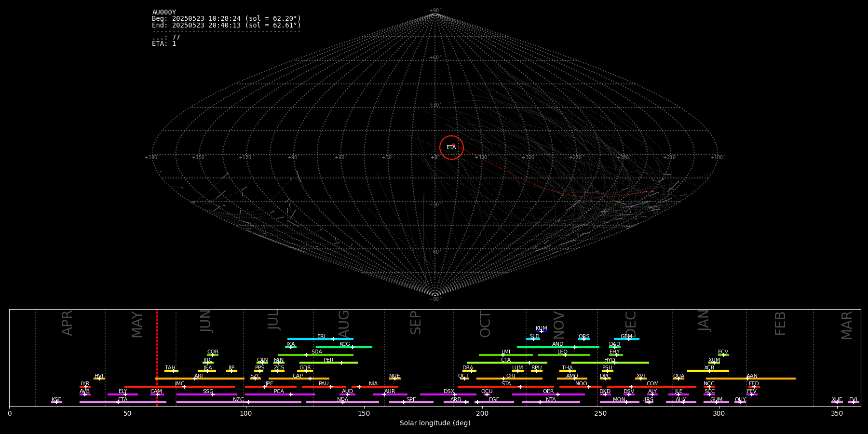Click the blue KUM shower bar
The width and height of the screenshot is (868, 434).
[542, 331]
